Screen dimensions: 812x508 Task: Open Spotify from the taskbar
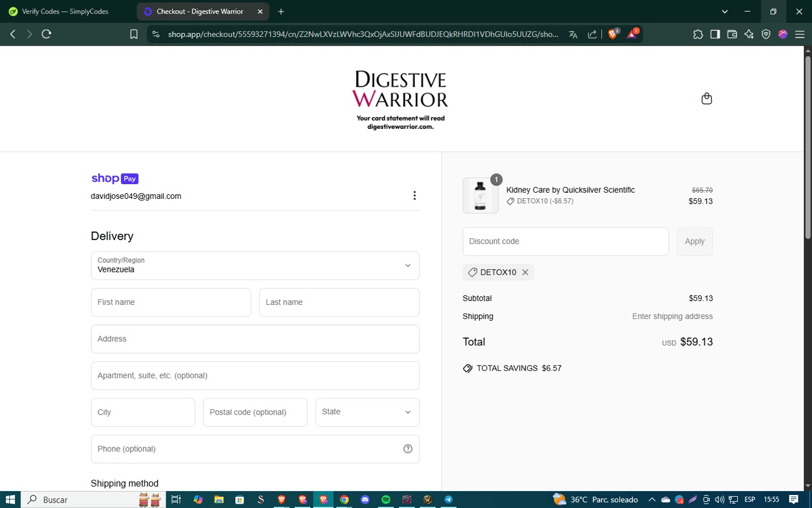[386, 499]
